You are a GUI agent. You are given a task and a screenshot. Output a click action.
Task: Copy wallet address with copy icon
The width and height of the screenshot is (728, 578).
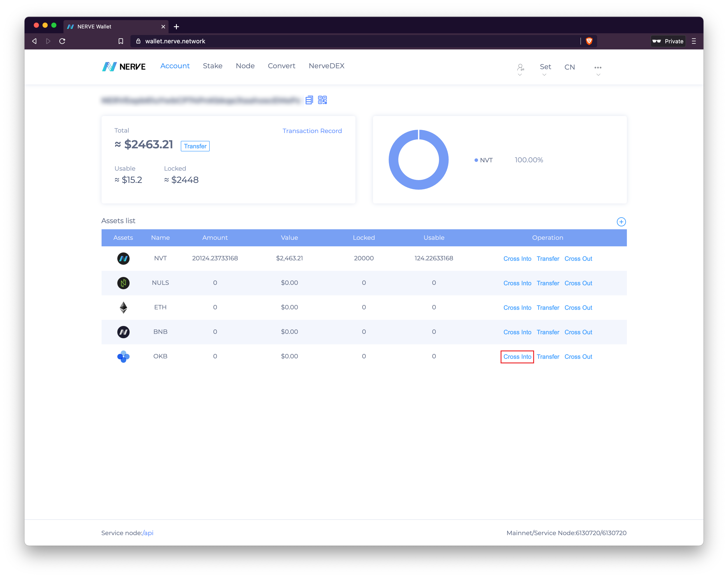tap(309, 100)
